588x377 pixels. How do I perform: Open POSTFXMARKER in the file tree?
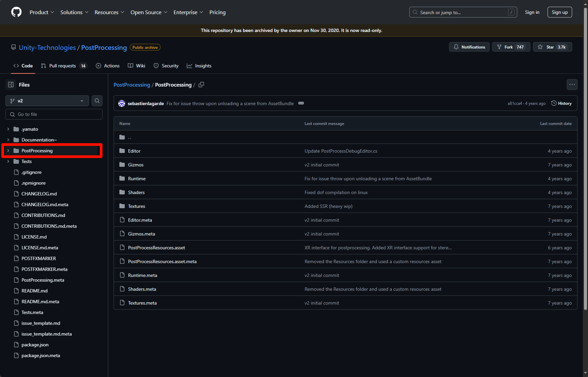coord(39,258)
